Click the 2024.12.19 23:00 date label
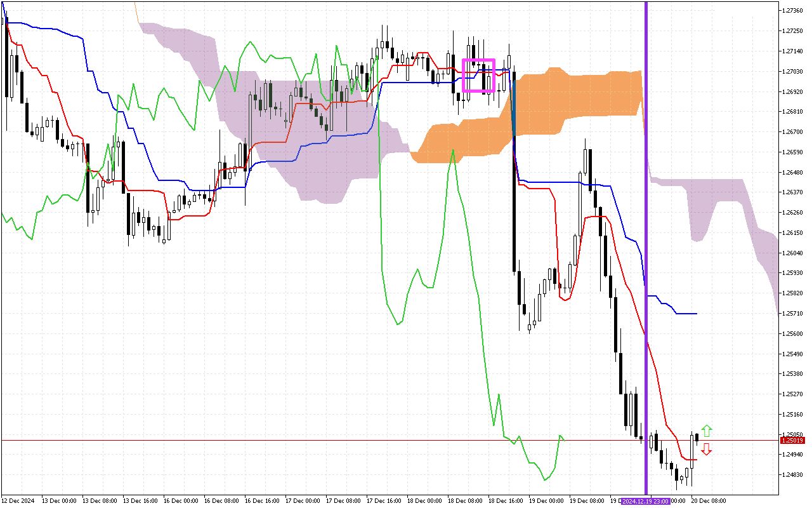The width and height of the screenshot is (812, 508). coord(646,500)
